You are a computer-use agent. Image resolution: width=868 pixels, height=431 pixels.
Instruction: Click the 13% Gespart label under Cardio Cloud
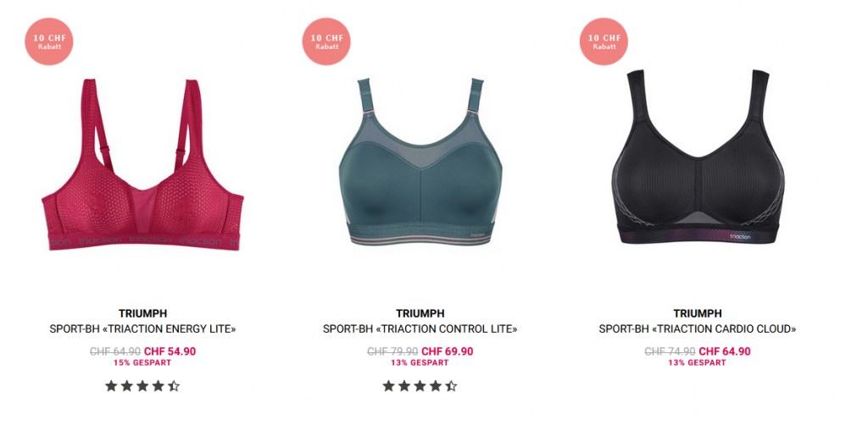(697, 363)
